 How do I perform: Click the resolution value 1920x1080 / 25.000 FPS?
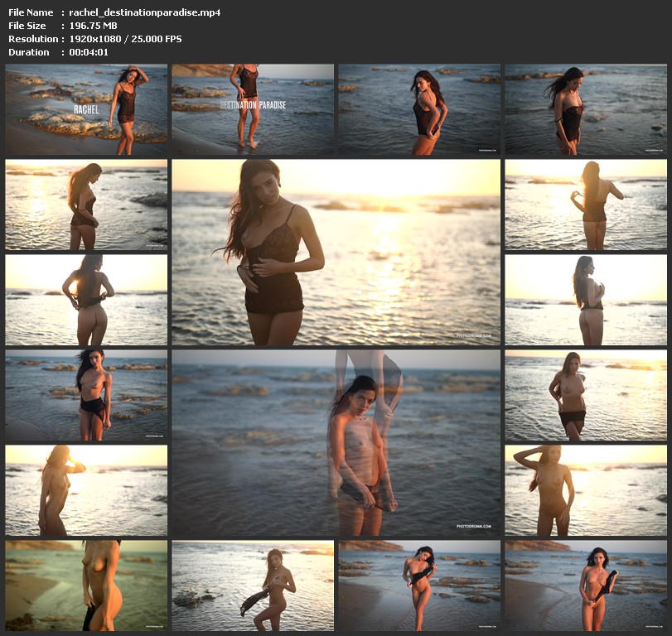(125, 39)
